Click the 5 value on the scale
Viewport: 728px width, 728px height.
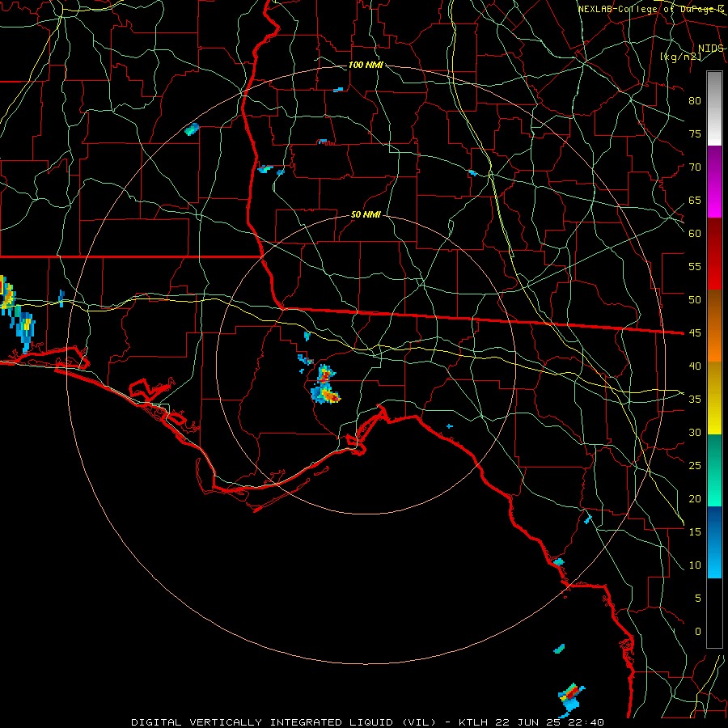tap(698, 599)
